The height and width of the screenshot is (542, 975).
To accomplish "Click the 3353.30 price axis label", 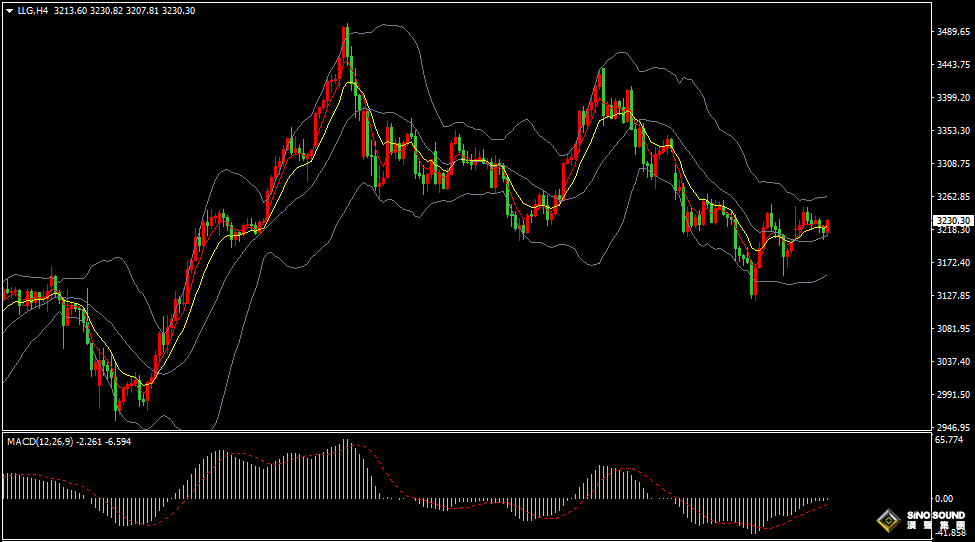I will [x=953, y=131].
